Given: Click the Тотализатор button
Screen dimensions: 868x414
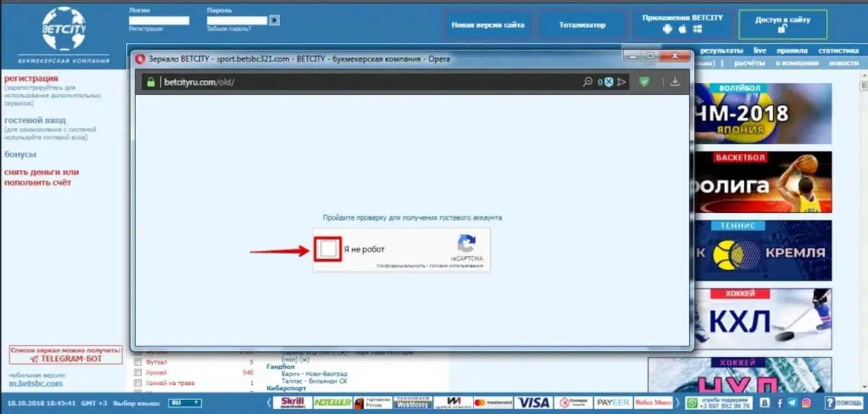Looking at the screenshot, I should pos(582,26).
